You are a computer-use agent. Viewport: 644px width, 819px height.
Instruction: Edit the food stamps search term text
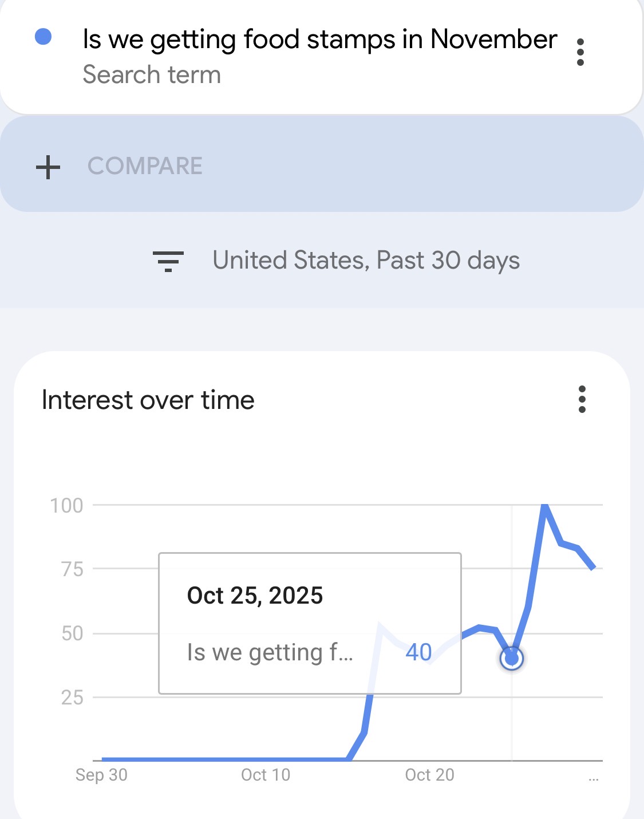click(x=319, y=40)
